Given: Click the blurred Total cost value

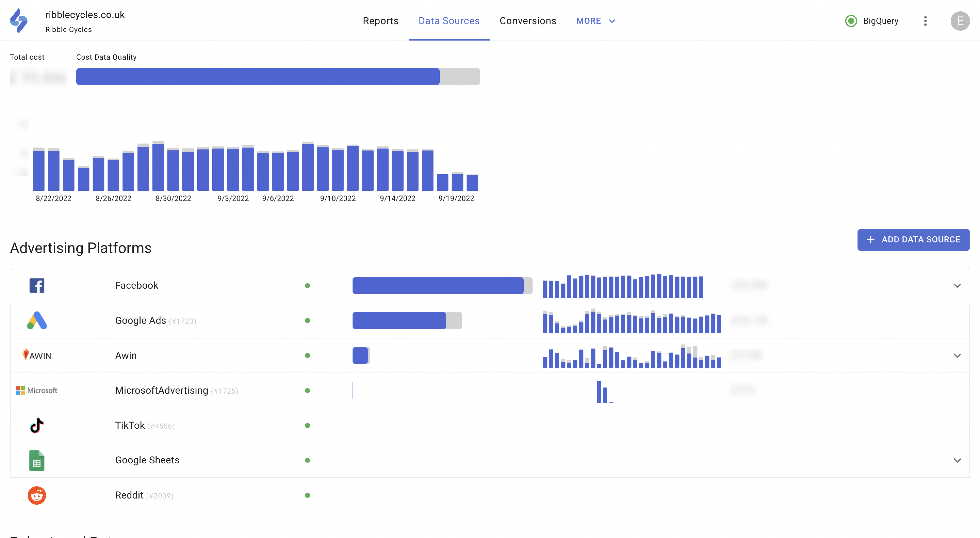Looking at the screenshot, I should pos(38,77).
